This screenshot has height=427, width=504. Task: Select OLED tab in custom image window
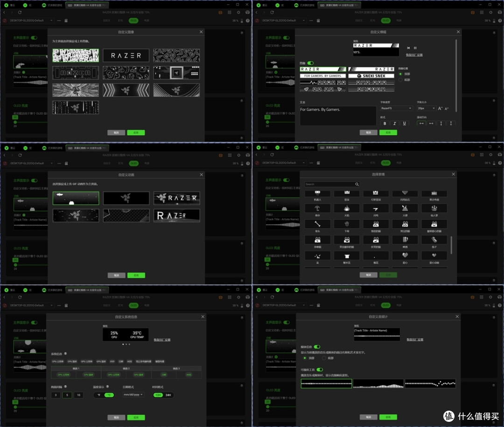[x=133, y=21]
